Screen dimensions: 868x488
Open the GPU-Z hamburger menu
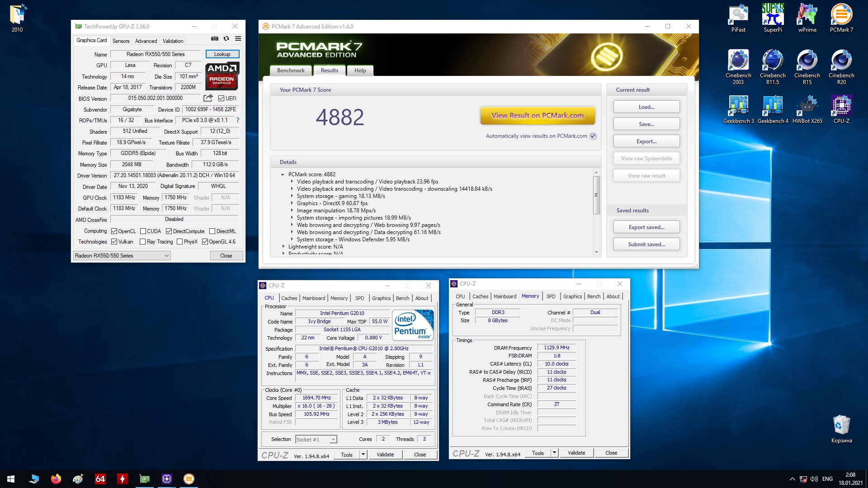238,39
